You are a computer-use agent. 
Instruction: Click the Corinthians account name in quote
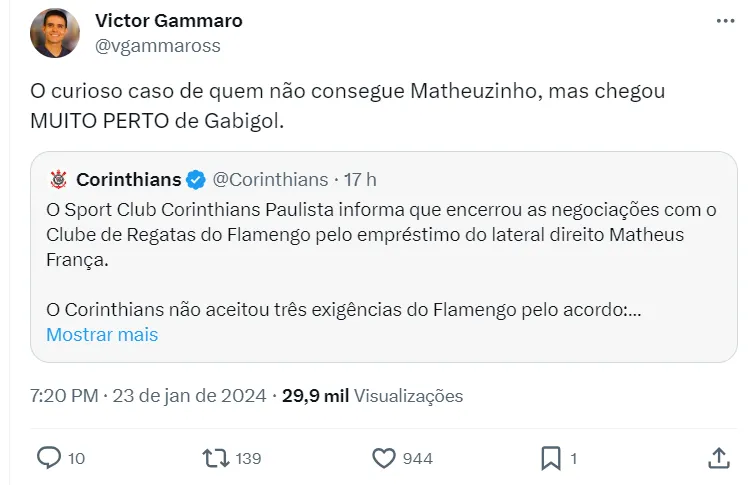pos(128,180)
